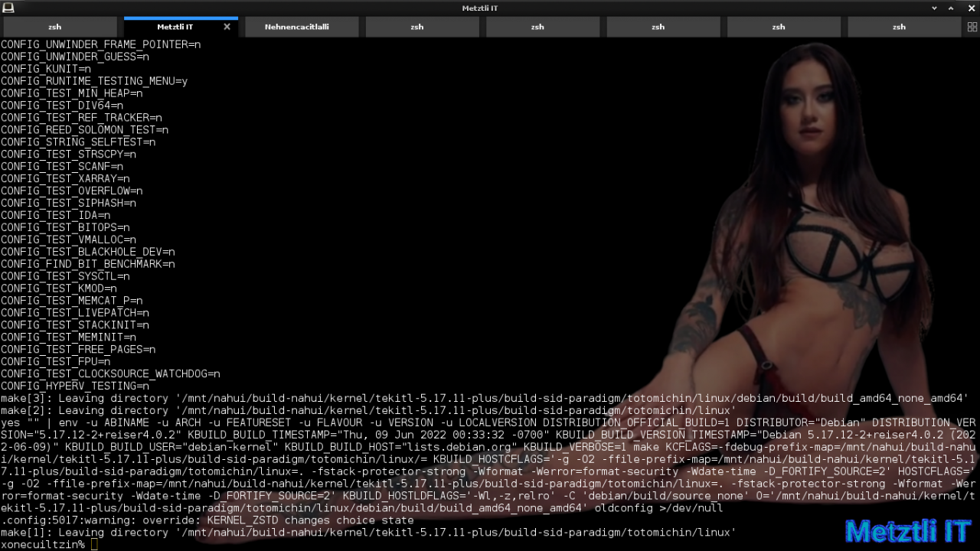Click line CONFIG_TEST_FREE_PAGES=n

click(77, 350)
